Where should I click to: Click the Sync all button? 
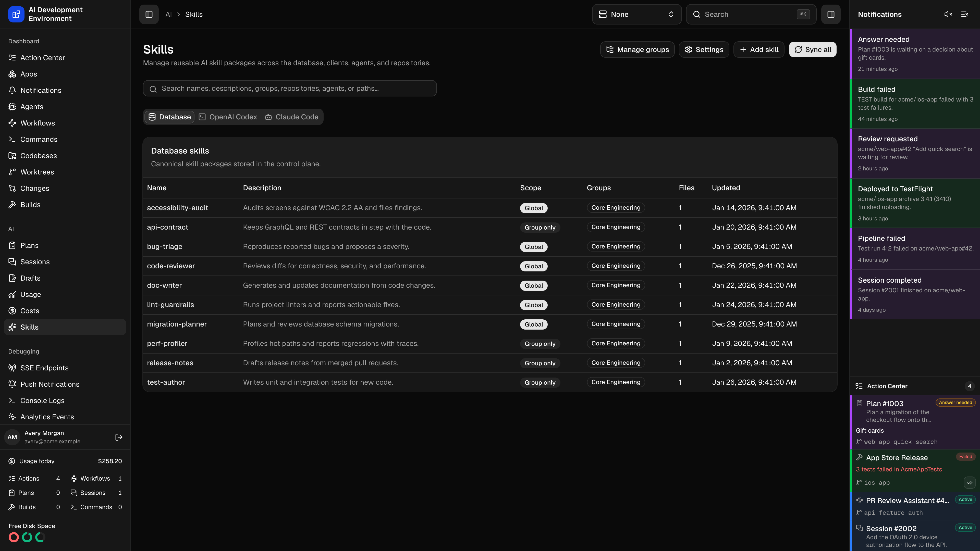point(813,49)
